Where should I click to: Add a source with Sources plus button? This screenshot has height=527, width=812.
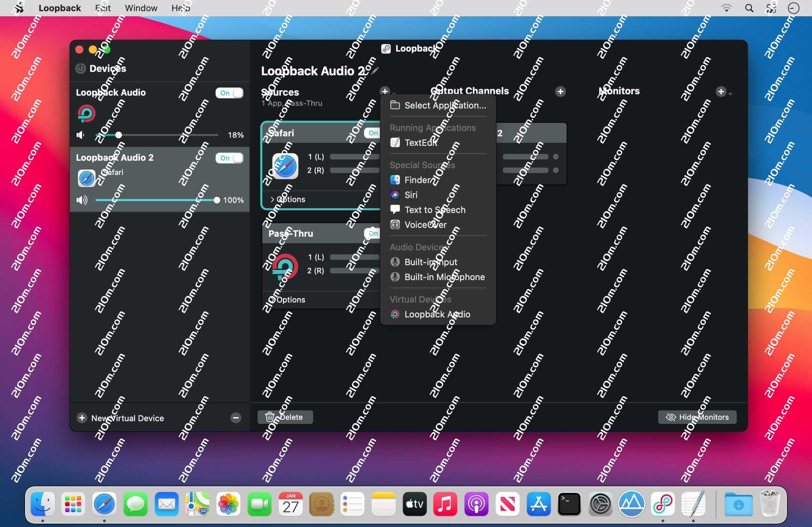pyautogui.click(x=385, y=92)
